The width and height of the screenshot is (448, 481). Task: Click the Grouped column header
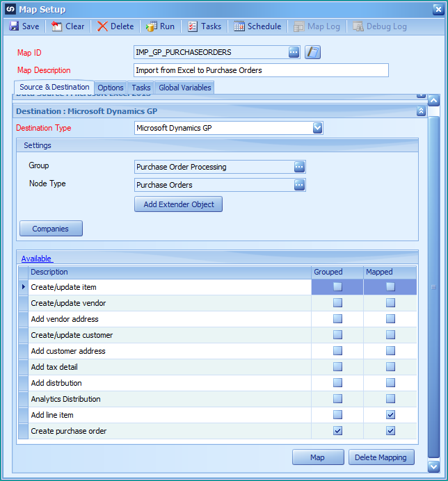pyautogui.click(x=337, y=272)
